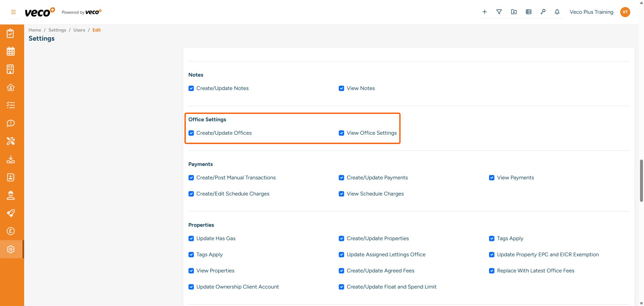Go to Home via the breadcrumb link
This screenshot has height=306, width=644.
point(35,30)
